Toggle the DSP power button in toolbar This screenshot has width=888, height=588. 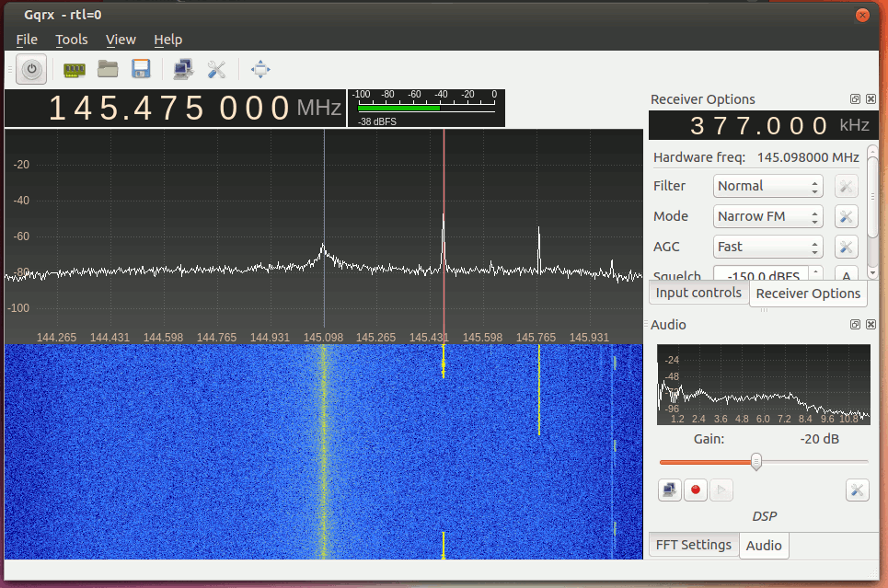pos(31,70)
